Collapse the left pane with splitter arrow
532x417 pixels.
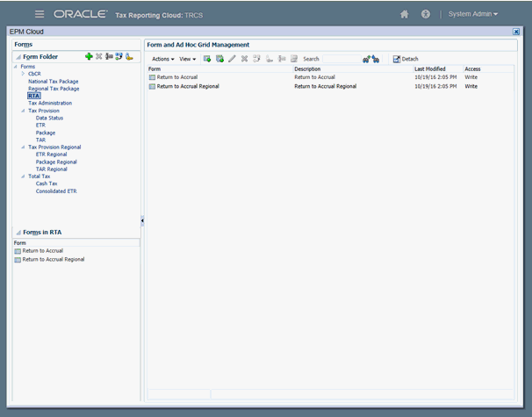pyautogui.click(x=142, y=220)
